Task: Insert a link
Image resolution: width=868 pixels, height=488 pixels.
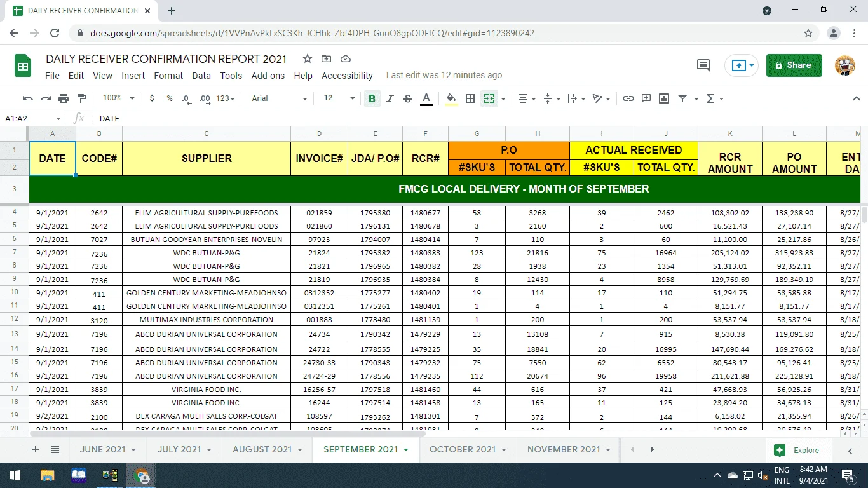Action: [628, 98]
